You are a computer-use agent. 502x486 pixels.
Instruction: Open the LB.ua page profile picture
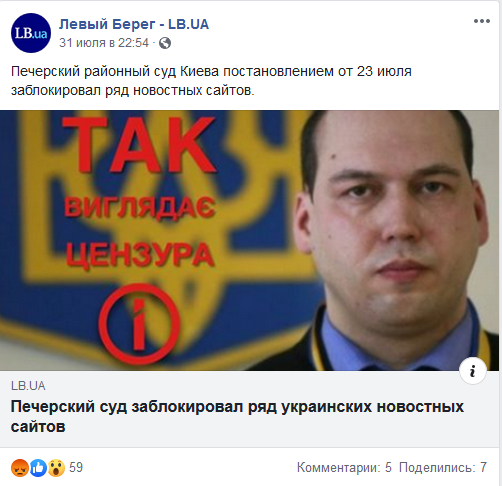[31, 33]
